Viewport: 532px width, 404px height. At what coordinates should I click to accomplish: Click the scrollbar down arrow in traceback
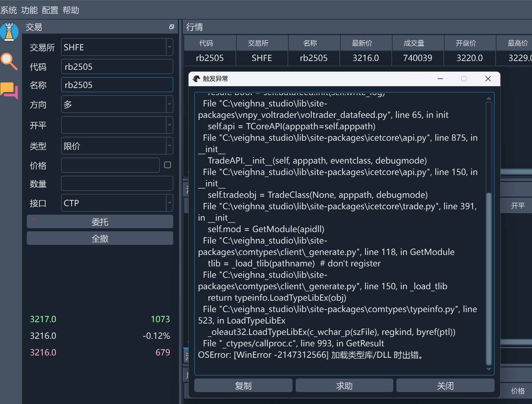[489, 369]
